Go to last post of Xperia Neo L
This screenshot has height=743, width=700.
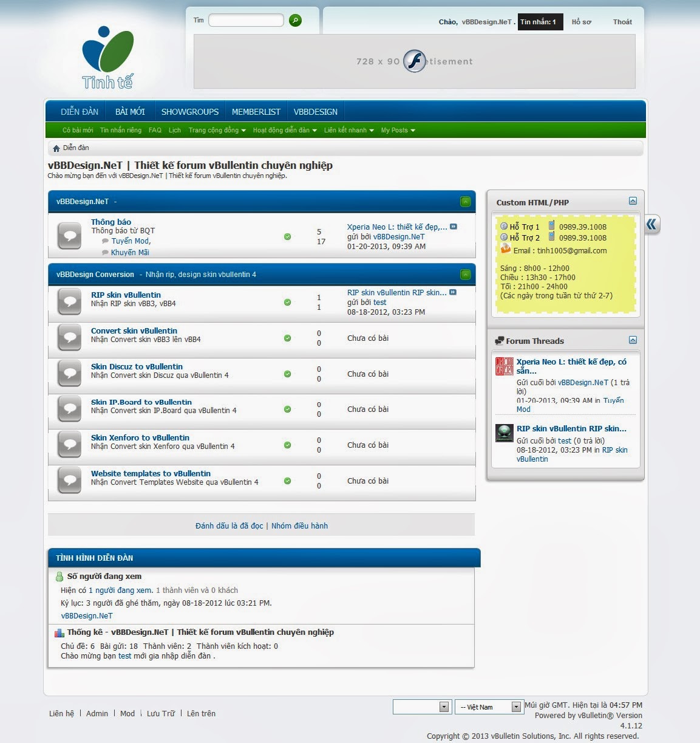[x=454, y=227]
